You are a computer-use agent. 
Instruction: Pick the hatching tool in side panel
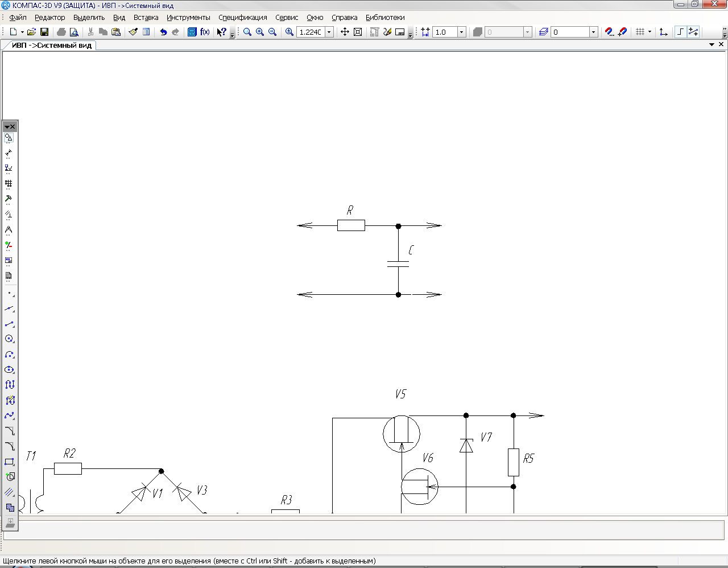pyautogui.click(x=9, y=492)
